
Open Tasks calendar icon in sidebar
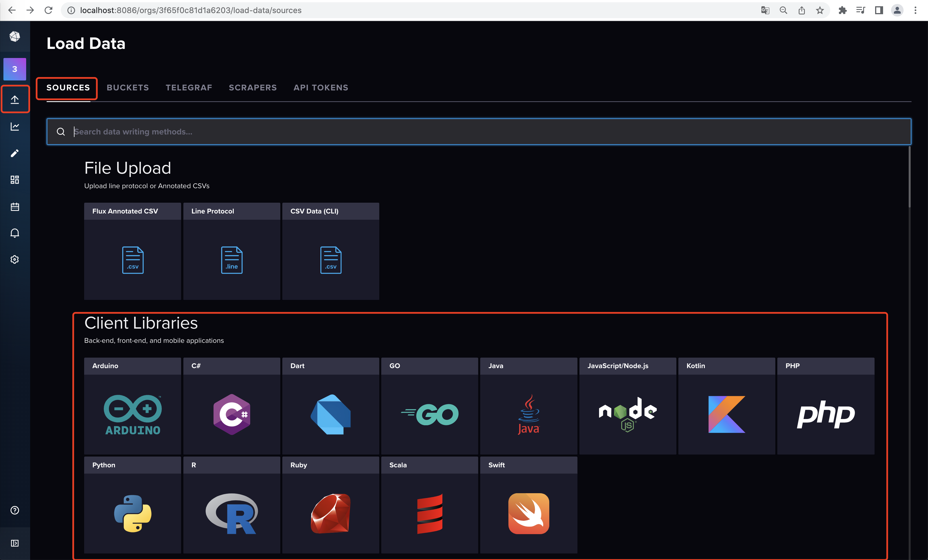(15, 206)
